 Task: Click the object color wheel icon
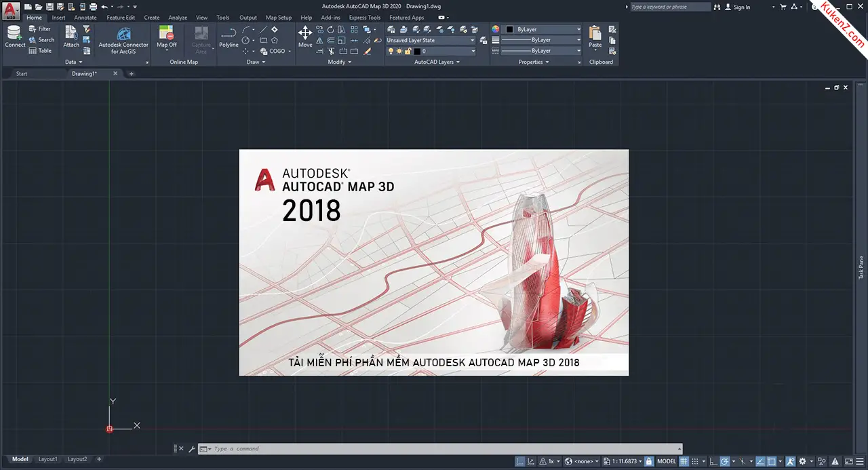496,29
